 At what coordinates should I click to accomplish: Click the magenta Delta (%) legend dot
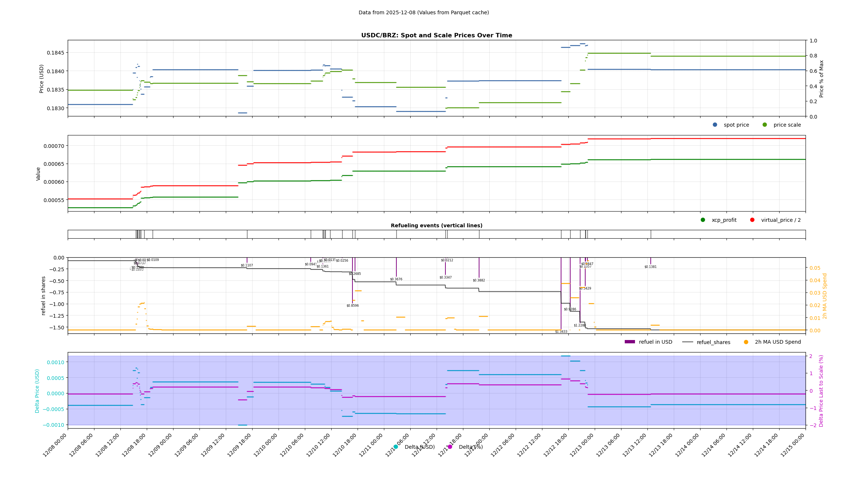(x=450, y=447)
